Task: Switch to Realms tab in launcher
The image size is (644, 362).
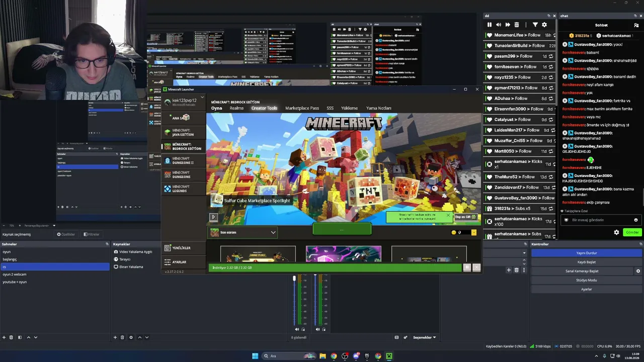Action: [236, 108]
